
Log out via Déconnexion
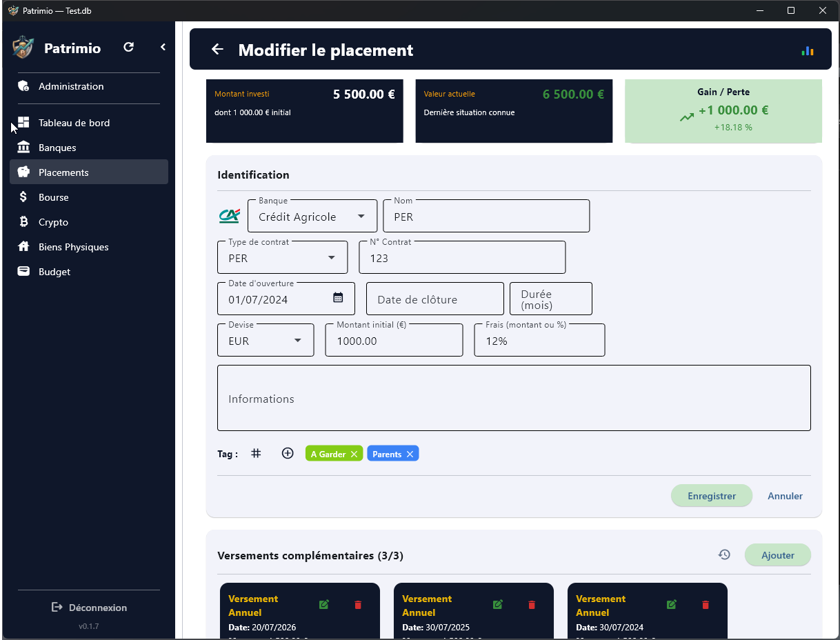click(x=89, y=608)
